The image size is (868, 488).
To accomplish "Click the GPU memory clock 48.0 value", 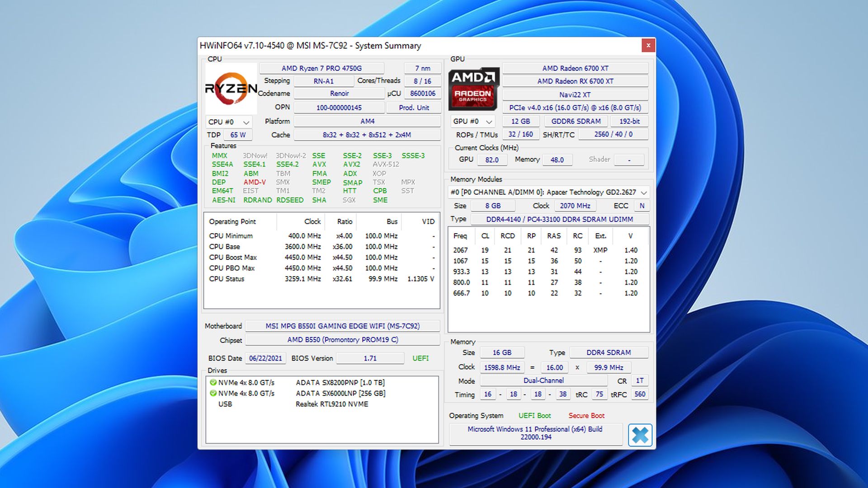I will [557, 160].
